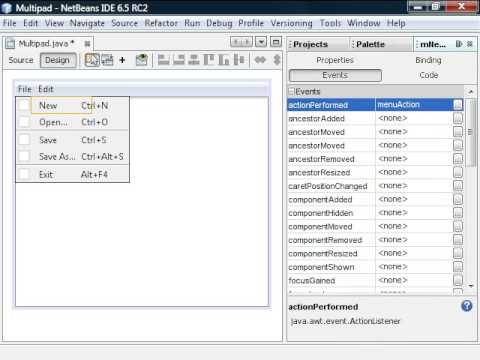Click the editor tab scroll arrows button
The height and width of the screenshot is (360, 480).
pos(242,42)
